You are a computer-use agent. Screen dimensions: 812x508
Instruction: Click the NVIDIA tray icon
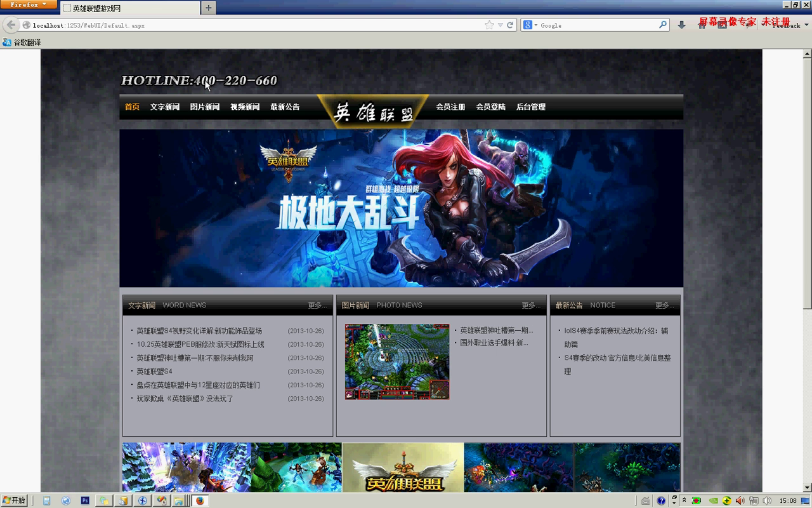click(x=714, y=500)
